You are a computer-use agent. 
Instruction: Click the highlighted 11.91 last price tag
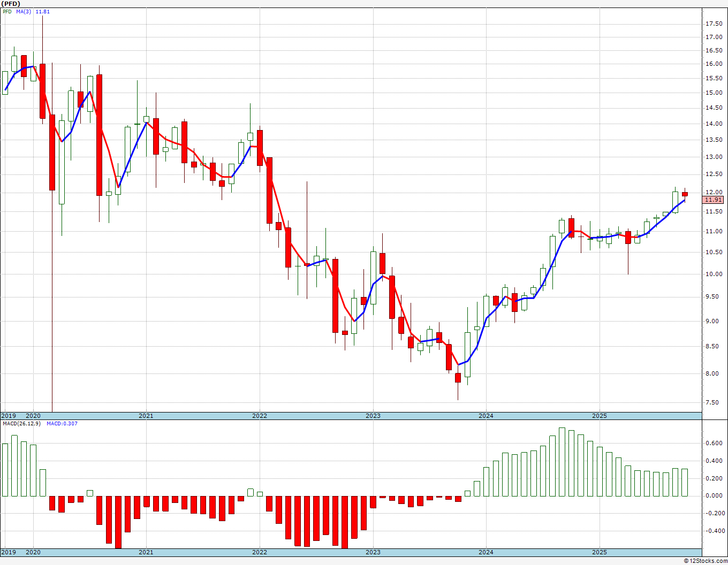click(x=714, y=200)
